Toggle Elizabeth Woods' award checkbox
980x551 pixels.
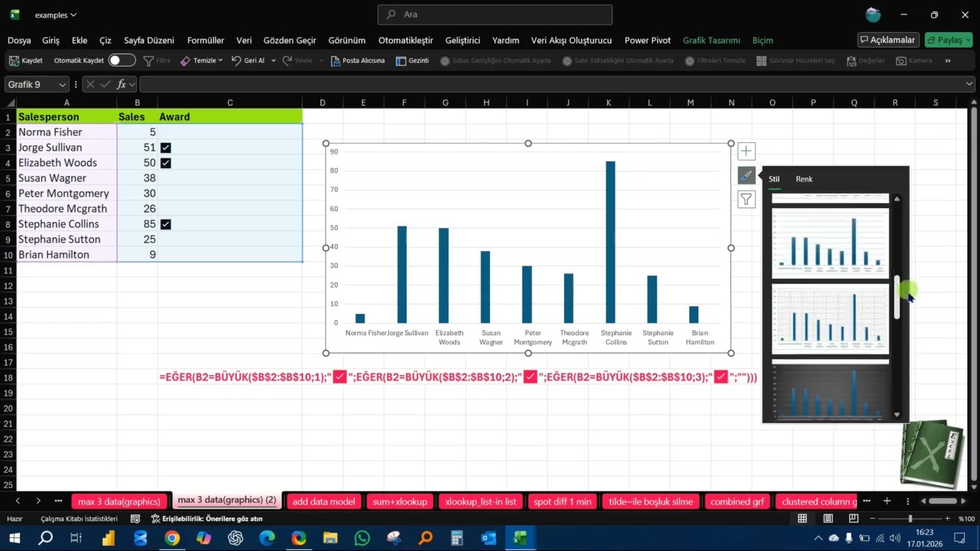165,163
